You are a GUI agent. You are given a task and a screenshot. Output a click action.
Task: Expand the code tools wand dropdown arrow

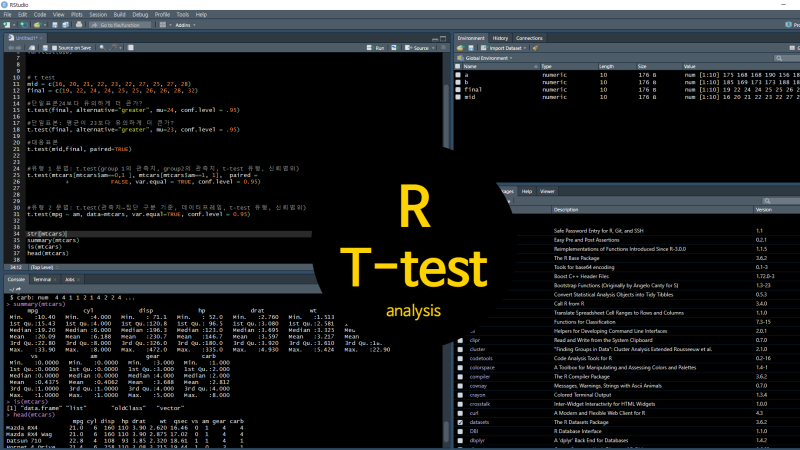tap(120, 48)
